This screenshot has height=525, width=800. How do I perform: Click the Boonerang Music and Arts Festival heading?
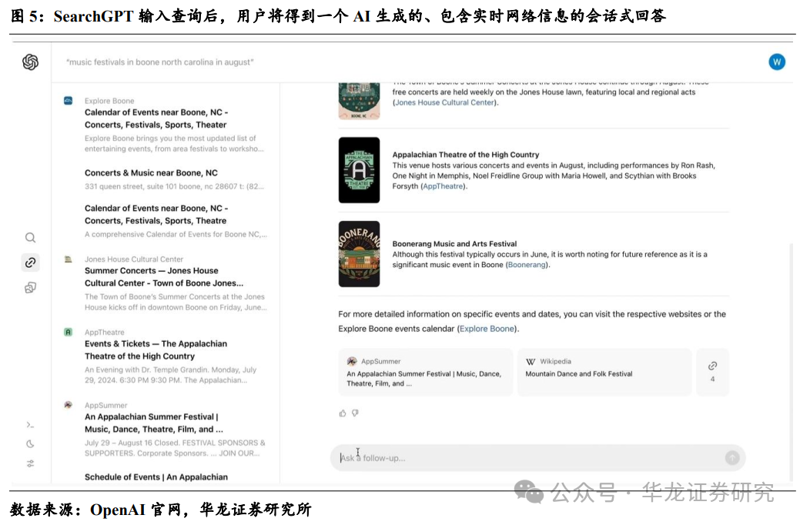tap(454, 244)
